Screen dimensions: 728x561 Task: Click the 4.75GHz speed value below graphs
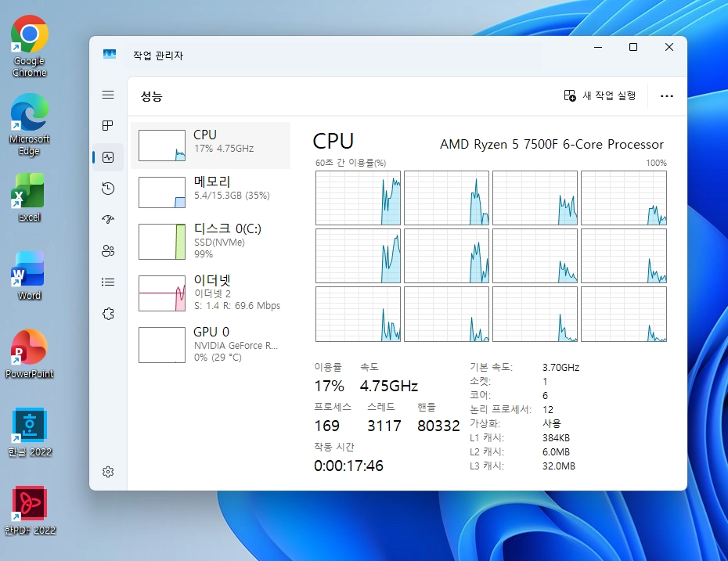389,386
